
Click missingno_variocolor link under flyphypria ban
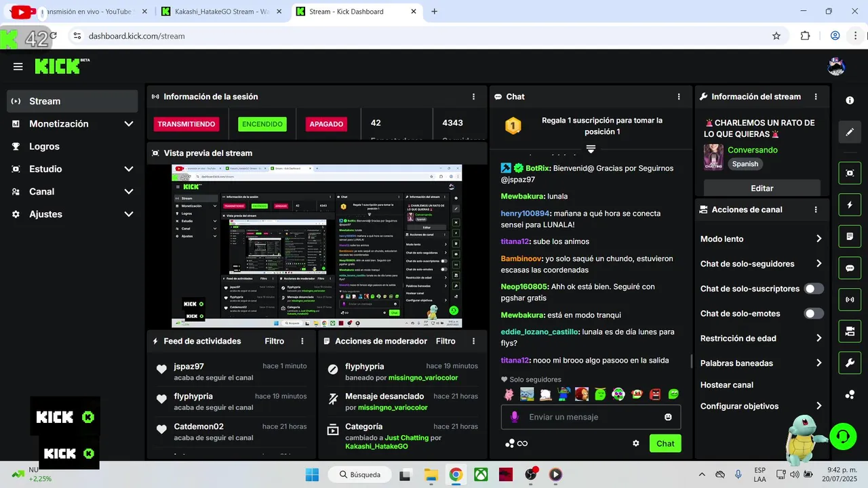pos(422,378)
